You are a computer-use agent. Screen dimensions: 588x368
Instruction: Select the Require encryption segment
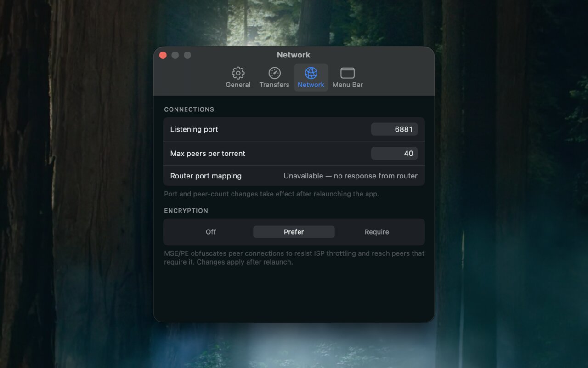(x=377, y=232)
